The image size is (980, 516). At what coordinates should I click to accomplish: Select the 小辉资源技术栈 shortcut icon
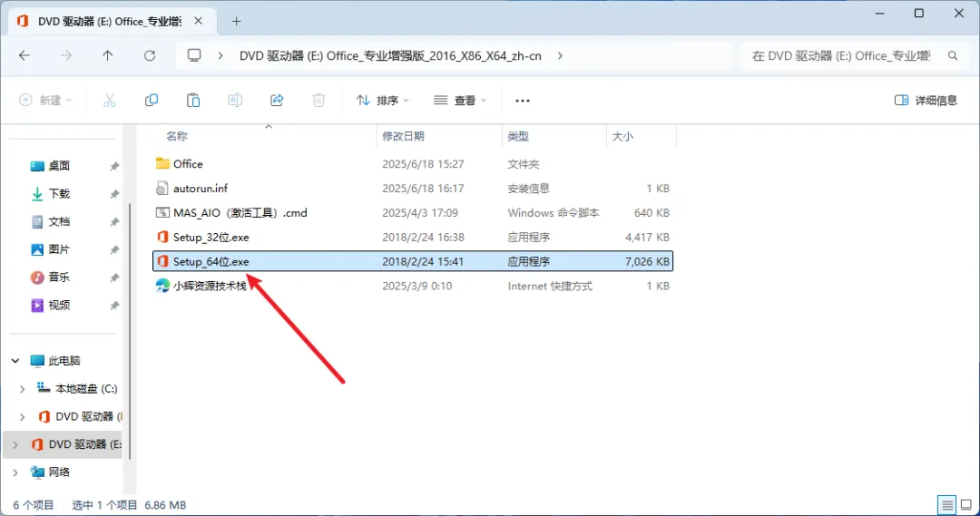162,286
